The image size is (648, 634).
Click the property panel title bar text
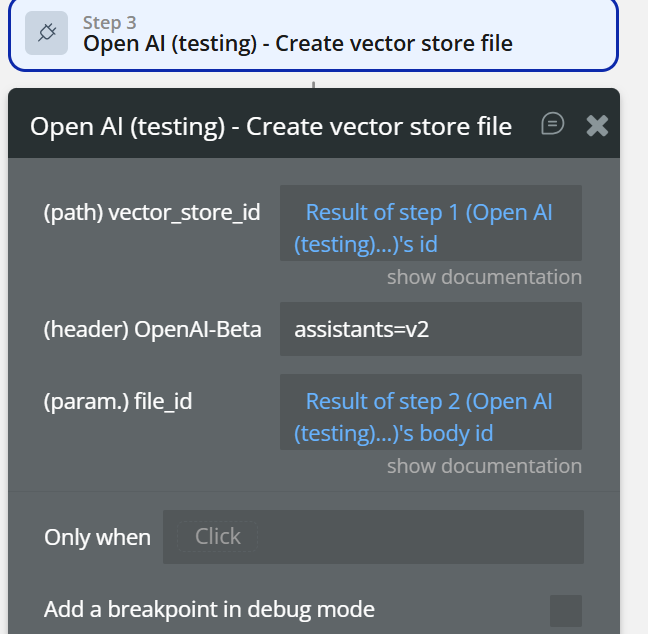(x=270, y=126)
